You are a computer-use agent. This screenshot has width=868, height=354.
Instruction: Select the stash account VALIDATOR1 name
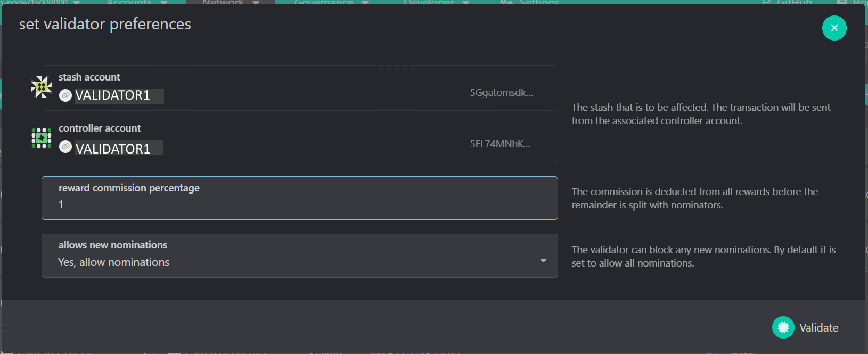pyautogui.click(x=112, y=95)
